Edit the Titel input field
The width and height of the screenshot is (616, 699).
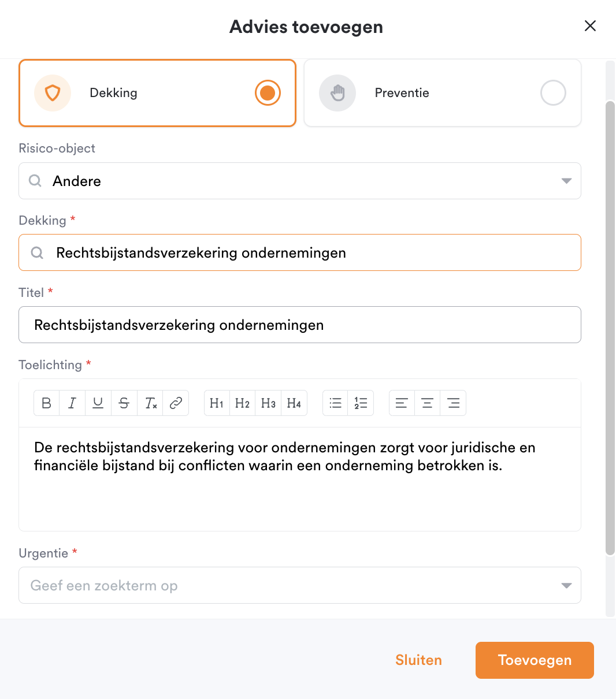coord(300,325)
